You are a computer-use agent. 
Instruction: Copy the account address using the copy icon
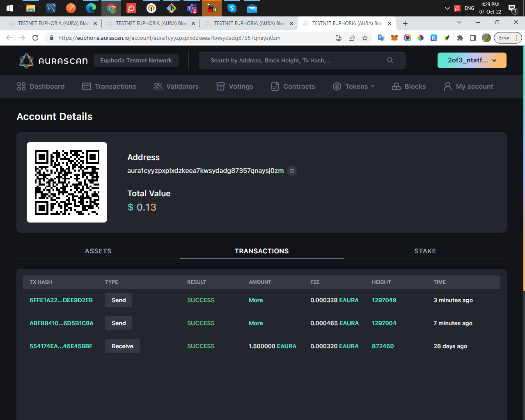click(292, 170)
